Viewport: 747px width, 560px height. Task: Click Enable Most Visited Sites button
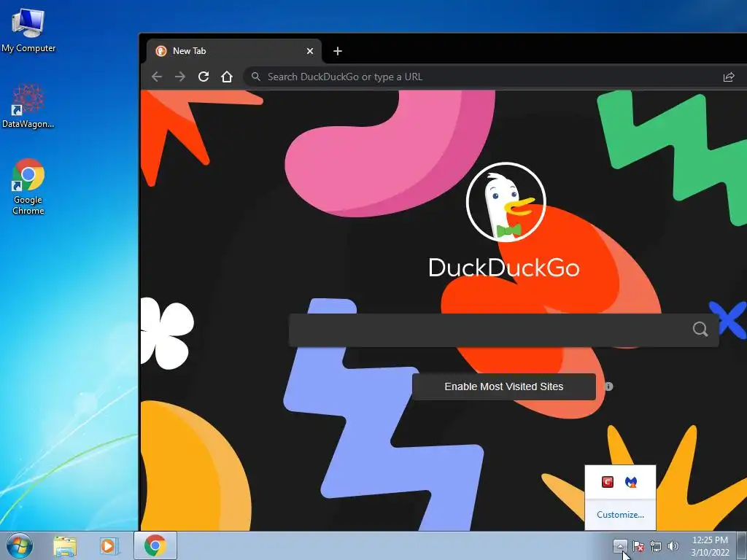pyautogui.click(x=503, y=386)
